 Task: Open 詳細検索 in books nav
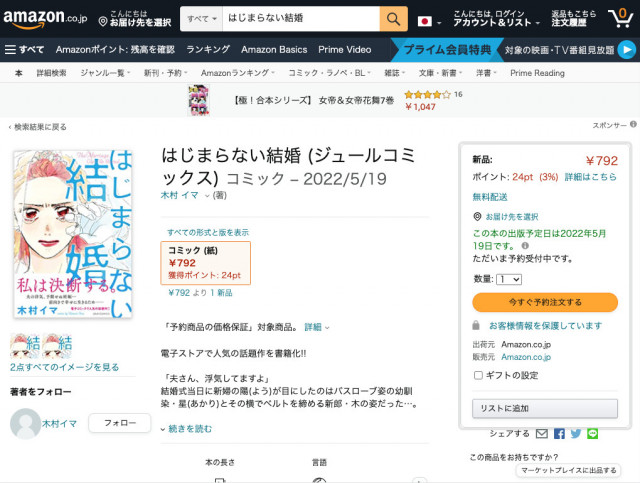(51, 73)
